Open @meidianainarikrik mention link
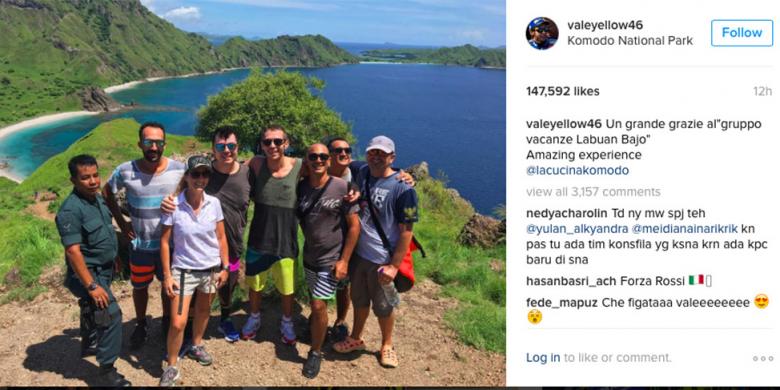780x390 pixels. [x=682, y=229]
